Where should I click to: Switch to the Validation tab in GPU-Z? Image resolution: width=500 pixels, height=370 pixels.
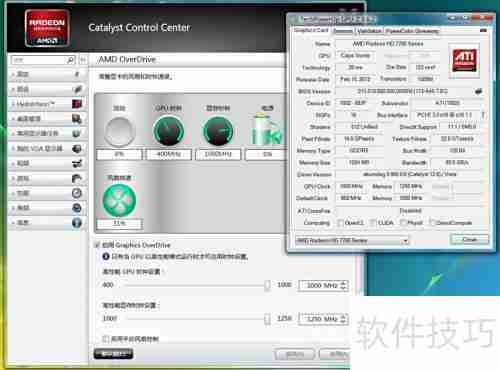(370, 31)
